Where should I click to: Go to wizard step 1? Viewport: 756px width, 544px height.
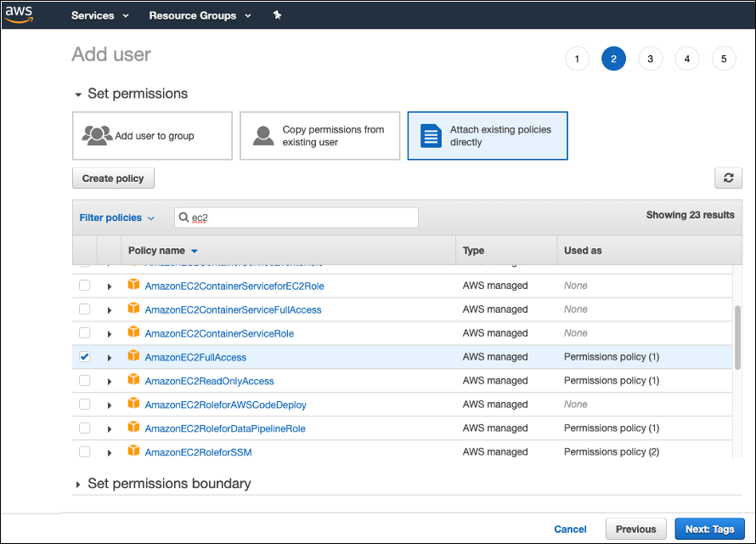tap(577, 59)
